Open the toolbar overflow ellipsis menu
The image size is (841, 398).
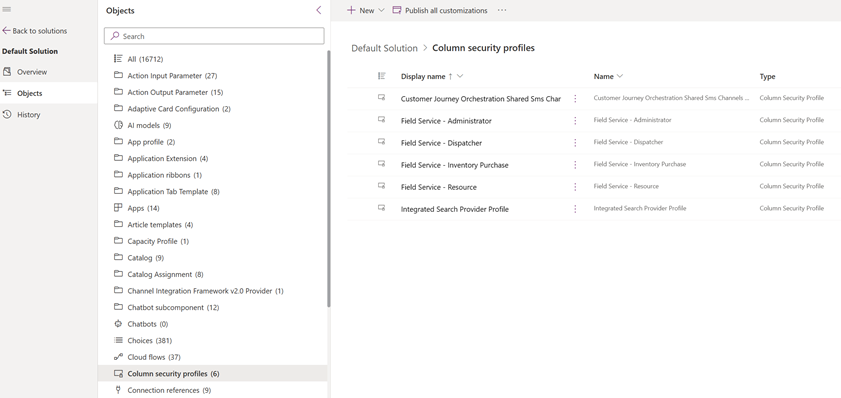[501, 10]
